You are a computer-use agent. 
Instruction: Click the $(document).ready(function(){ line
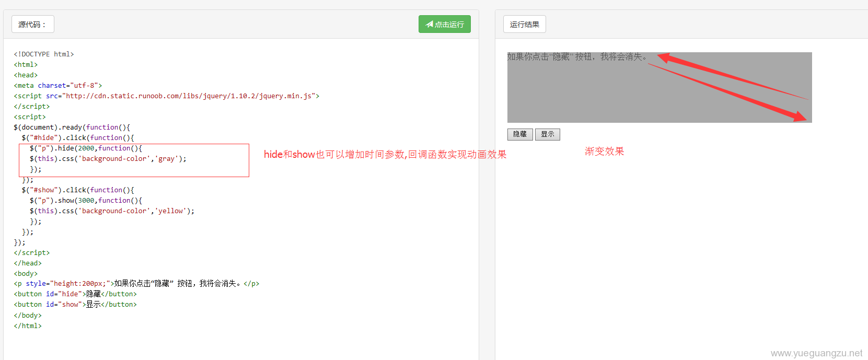pyautogui.click(x=72, y=127)
